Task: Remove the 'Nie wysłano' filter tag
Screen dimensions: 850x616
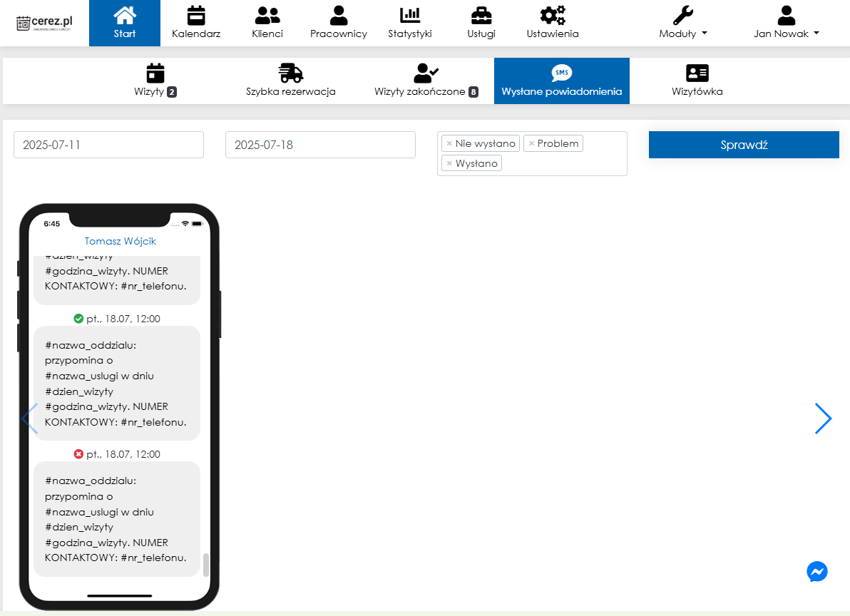Action: 449,144
